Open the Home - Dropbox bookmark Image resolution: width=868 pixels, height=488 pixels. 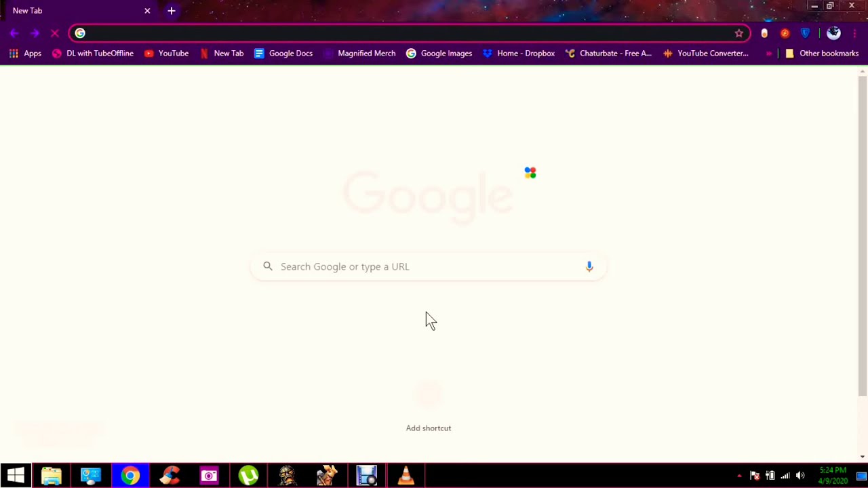pyautogui.click(x=519, y=53)
